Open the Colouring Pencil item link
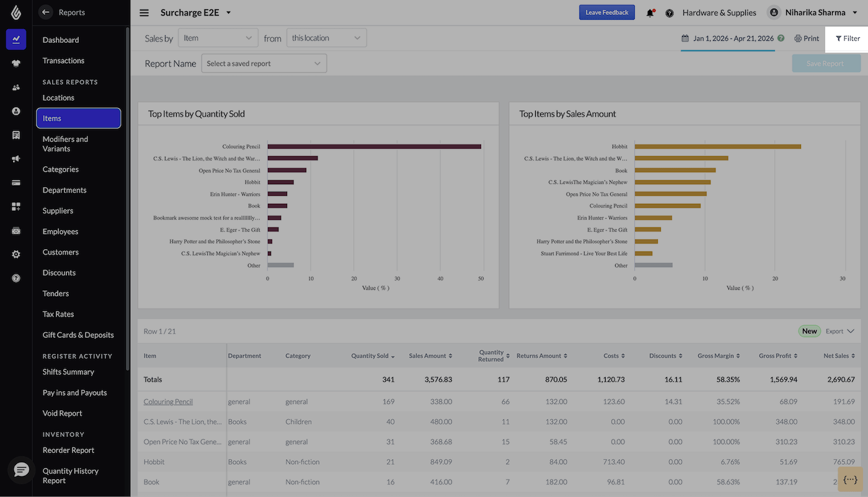Screen dimensions: 868x497 pos(168,402)
